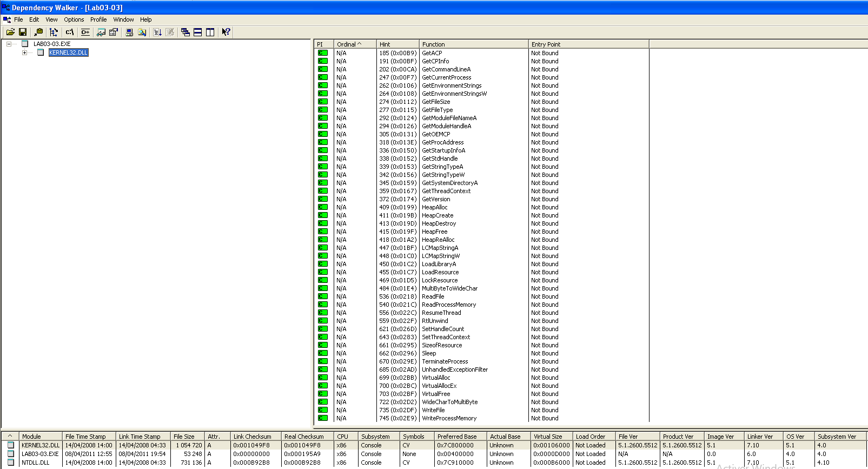The image size is (868, 469).
Task: Click the Tile Vertically toolbar icon
Action: [x=210, y=32]
